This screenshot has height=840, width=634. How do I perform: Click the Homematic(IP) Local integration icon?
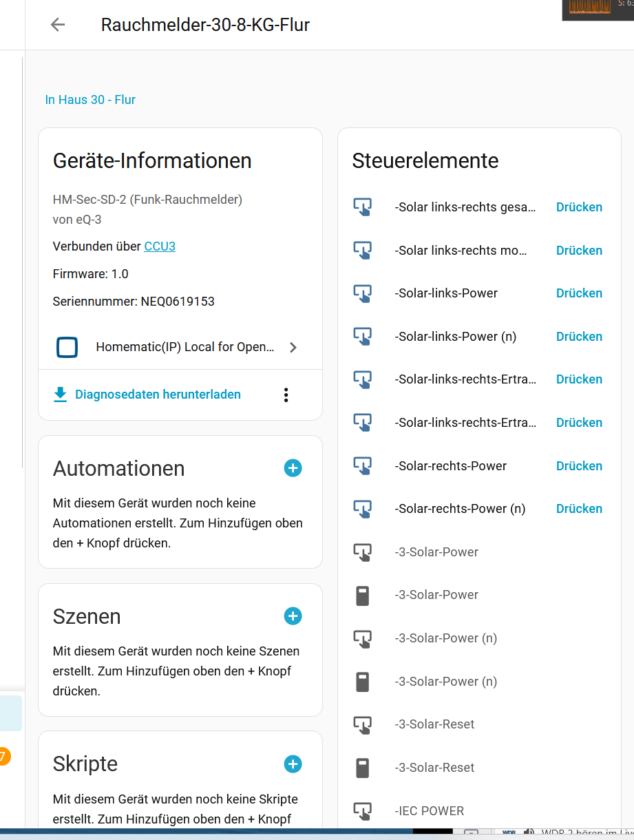pos(67,347)
